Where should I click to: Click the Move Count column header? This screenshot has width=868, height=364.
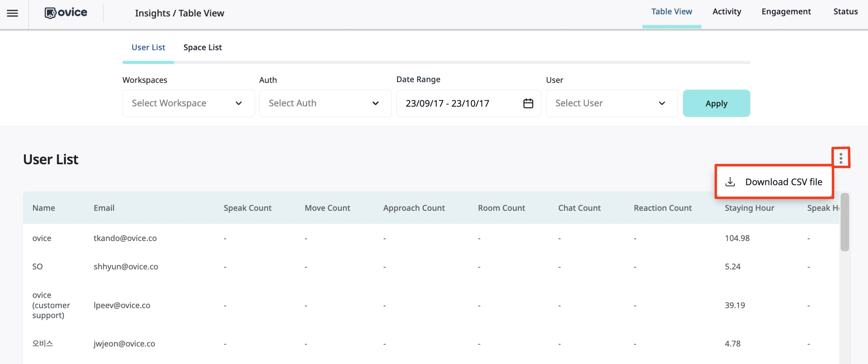point(327,208)
